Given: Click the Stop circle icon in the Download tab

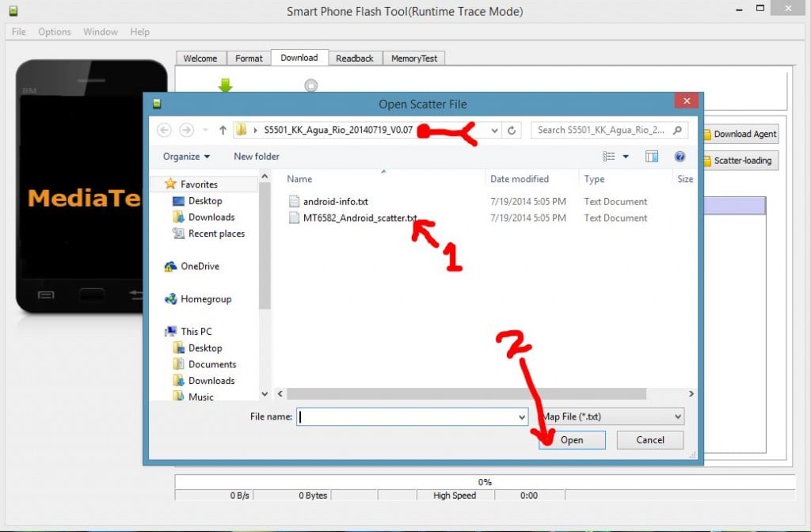Looking at the screenshot, I should click(310, 85).
